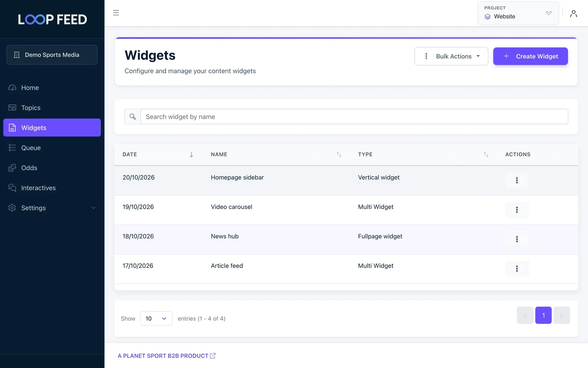The image size is (588, 368).
Task: Click the Fullpage widget type cell
Action: [380, 236]
